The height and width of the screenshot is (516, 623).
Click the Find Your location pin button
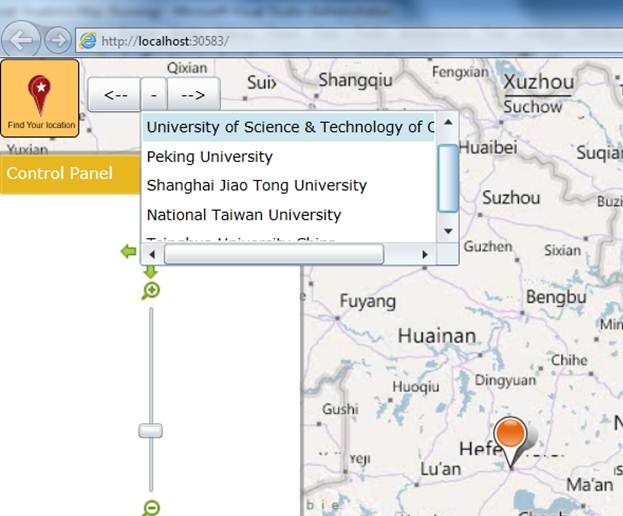[40, 98]
